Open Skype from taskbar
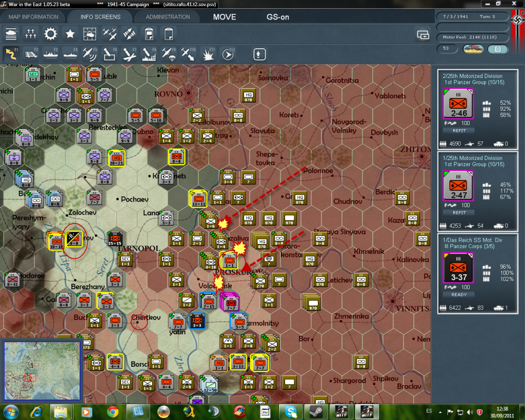525x420 pixels. pos(290,412)
